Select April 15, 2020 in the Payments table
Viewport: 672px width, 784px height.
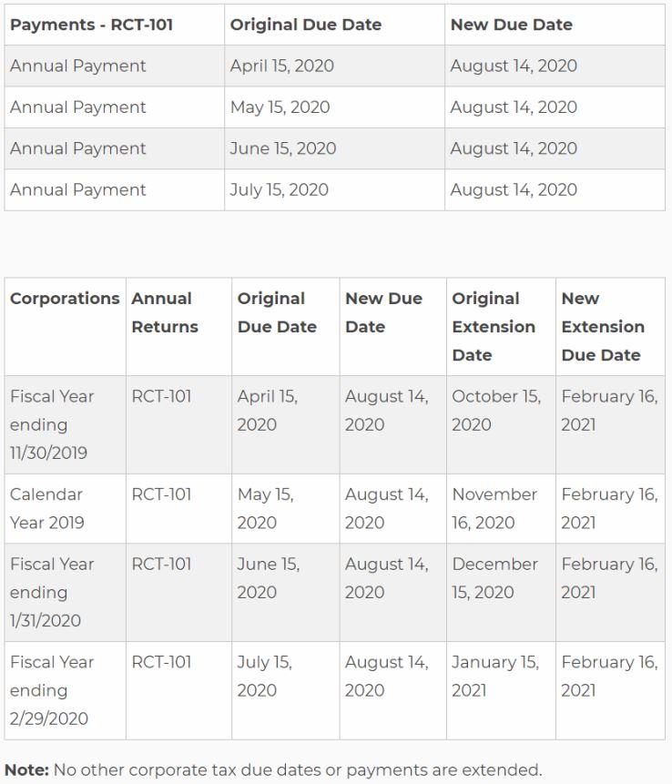282,66
